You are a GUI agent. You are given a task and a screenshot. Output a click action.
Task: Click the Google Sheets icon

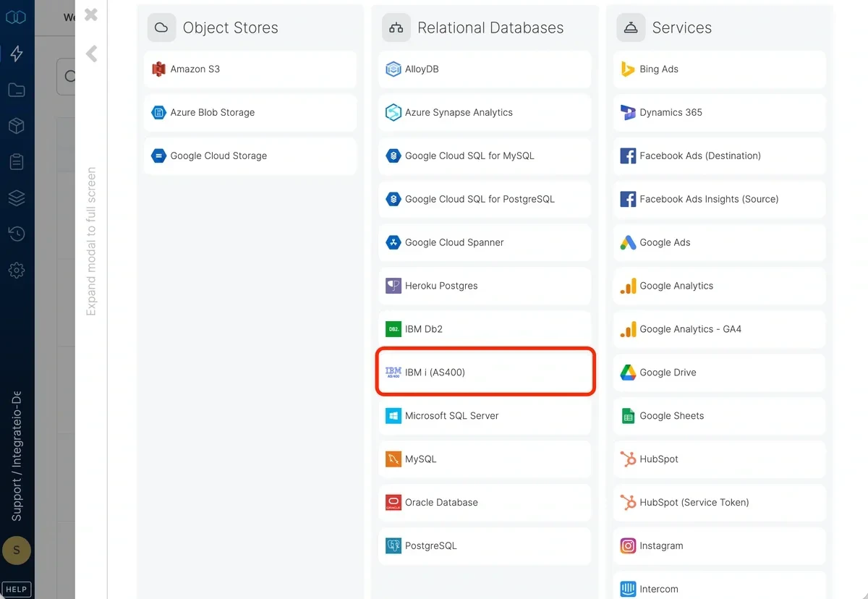pos(628,416)
